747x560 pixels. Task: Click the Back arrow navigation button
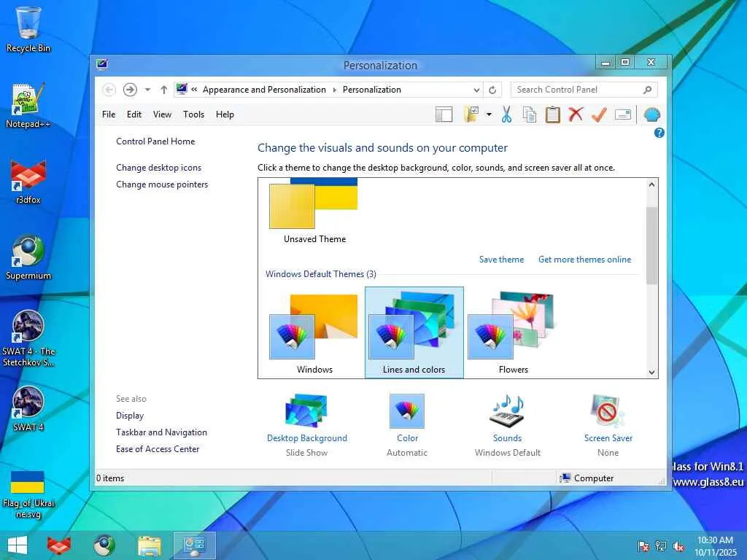(x=109, y=90)
